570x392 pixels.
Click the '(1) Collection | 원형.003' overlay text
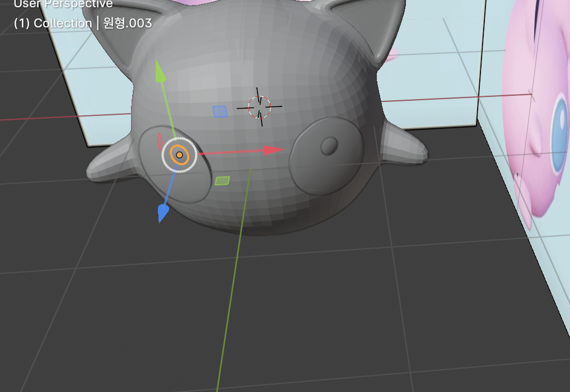[83, 24]
